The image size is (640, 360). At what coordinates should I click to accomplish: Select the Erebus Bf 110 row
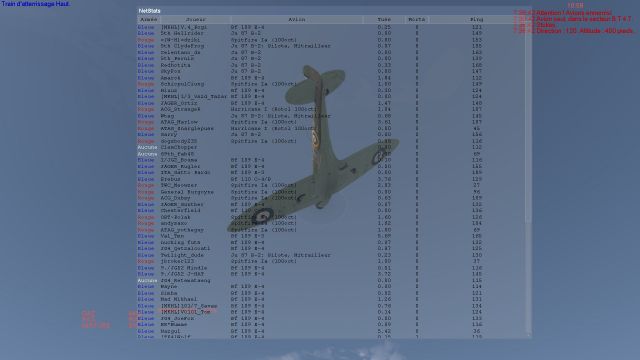(331, 179)
